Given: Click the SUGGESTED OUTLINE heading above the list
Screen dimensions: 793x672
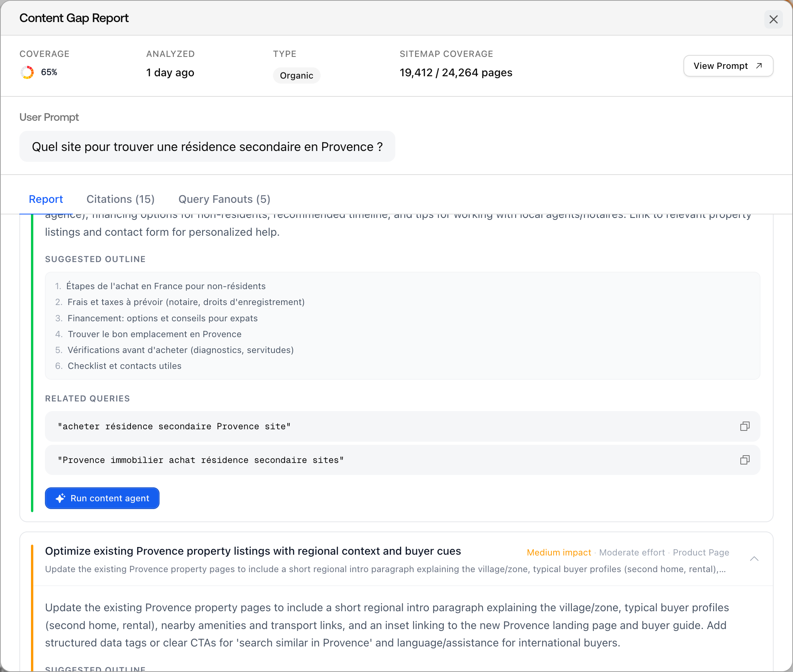Looking at the screenshot, I should pyautogui.click(x=95, y=259).
